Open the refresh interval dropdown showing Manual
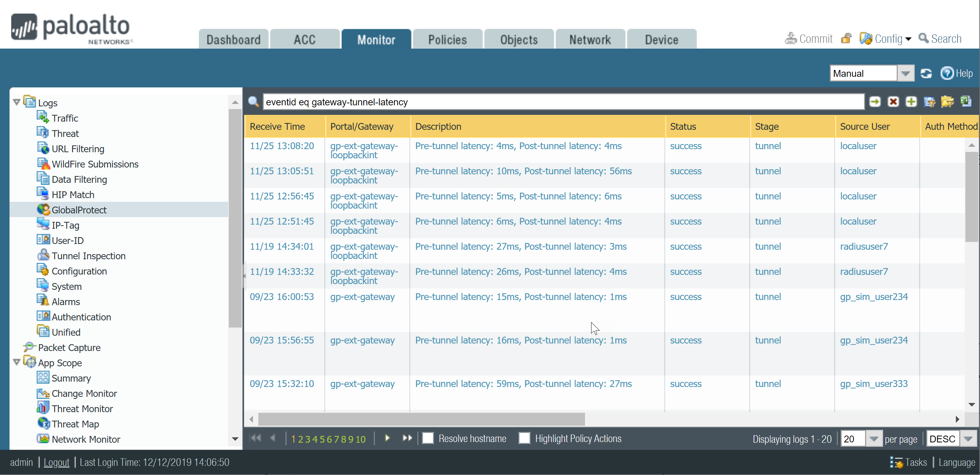980x475 pixels. tap(906, 73)
